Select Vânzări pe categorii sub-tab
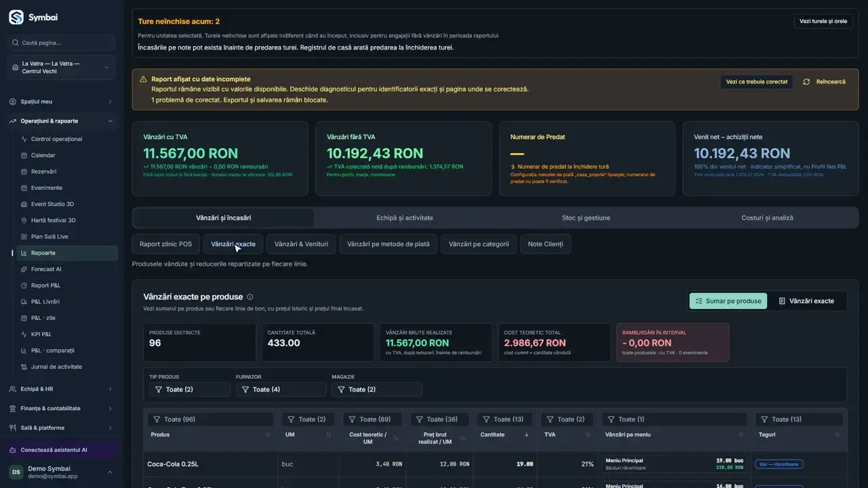This screenshot has height=488, width=868. [479, 244]
